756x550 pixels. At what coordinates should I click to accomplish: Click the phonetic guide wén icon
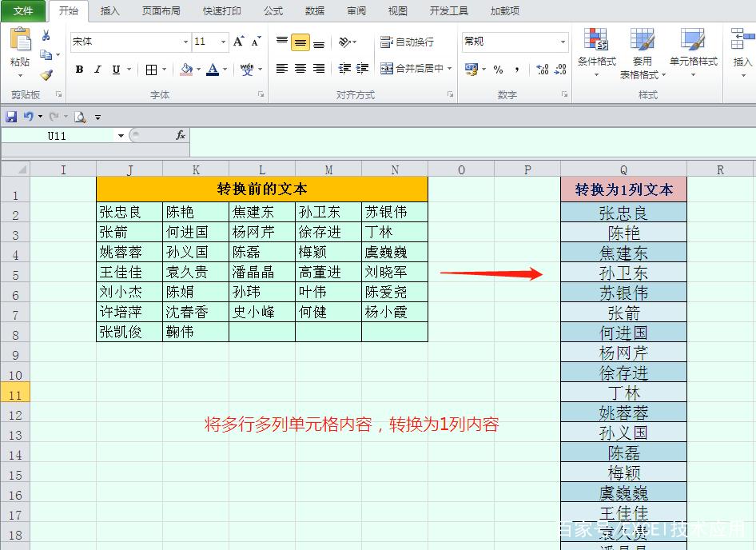(247, 70)
